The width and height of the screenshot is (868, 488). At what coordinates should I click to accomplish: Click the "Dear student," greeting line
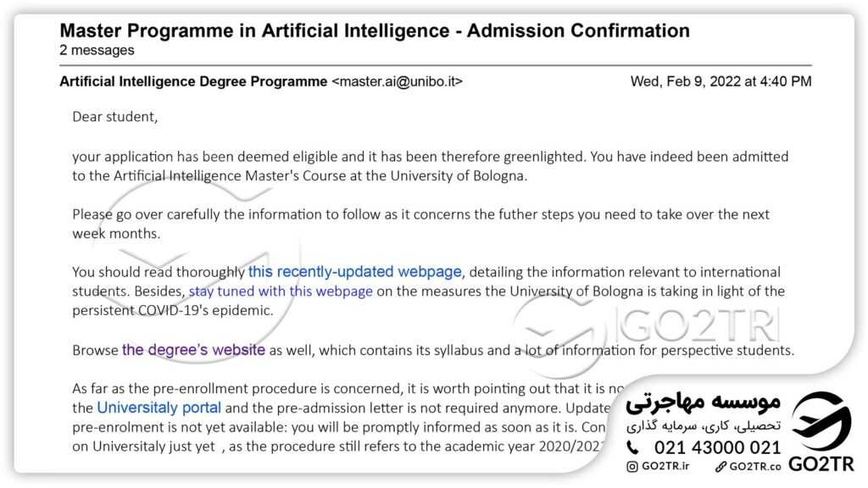(114, 117)
